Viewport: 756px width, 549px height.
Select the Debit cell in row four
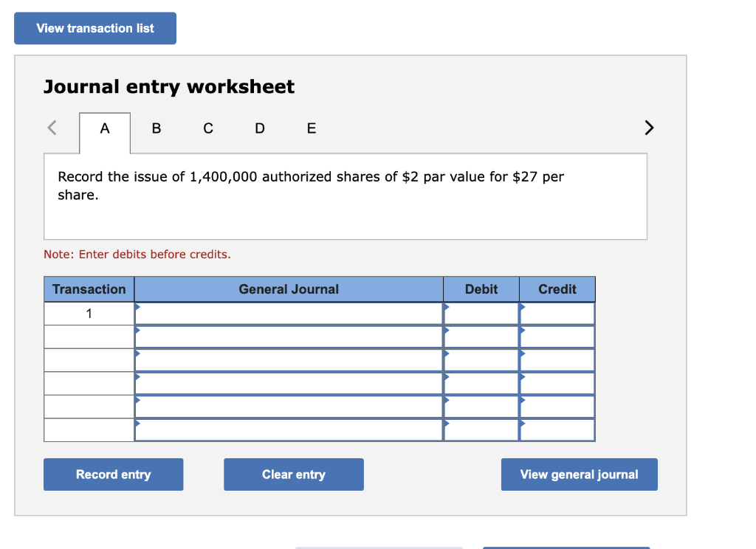point(481,384)
